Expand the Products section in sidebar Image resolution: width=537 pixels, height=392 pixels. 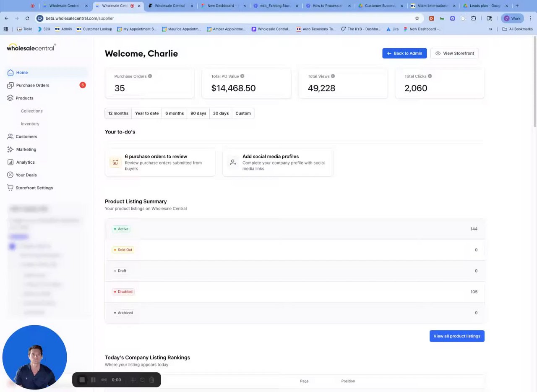pyautogui.click(x=24, y=98)
